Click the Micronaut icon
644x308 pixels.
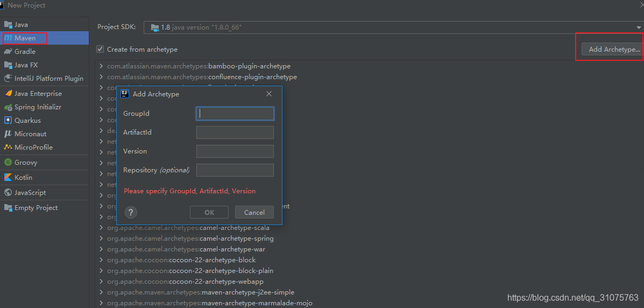tap(8, 134)
